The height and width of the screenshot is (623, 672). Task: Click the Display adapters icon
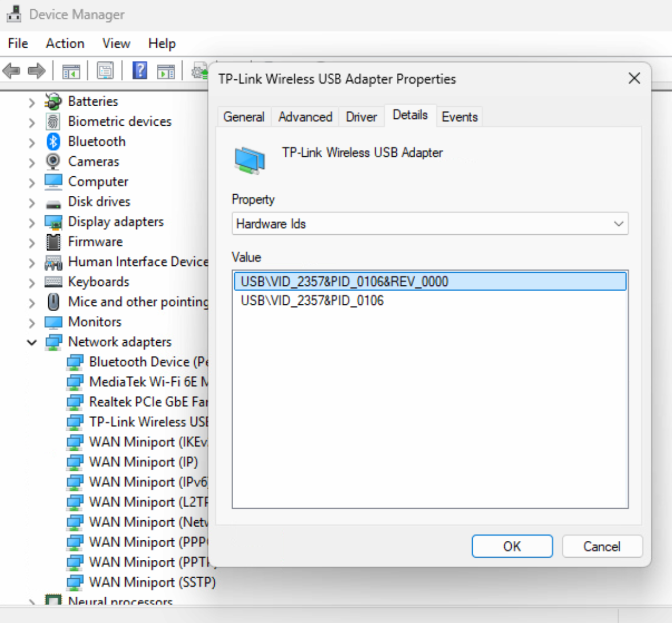[x=53, y=222]
